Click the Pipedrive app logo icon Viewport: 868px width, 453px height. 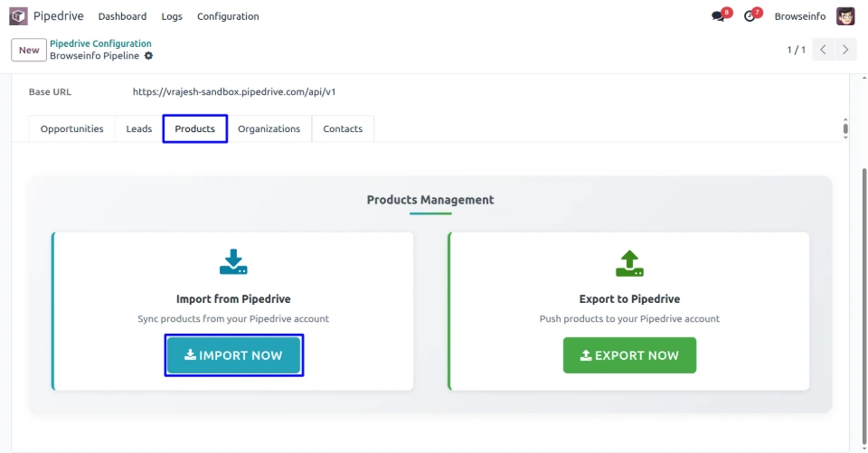[x=18, y=16]
